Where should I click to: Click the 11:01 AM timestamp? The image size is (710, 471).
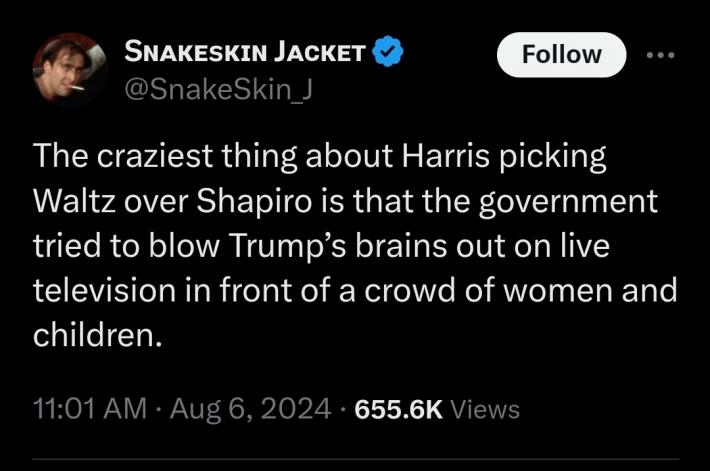(x=90, y=409)
